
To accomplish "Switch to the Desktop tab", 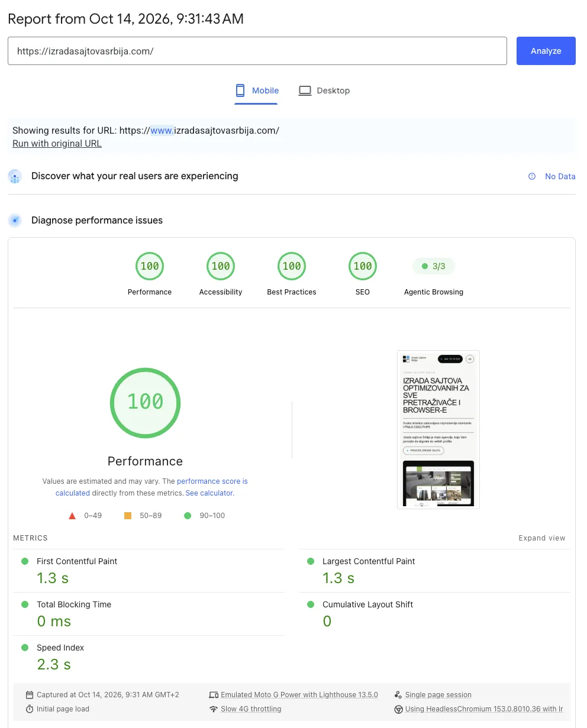I will point(324,90).
